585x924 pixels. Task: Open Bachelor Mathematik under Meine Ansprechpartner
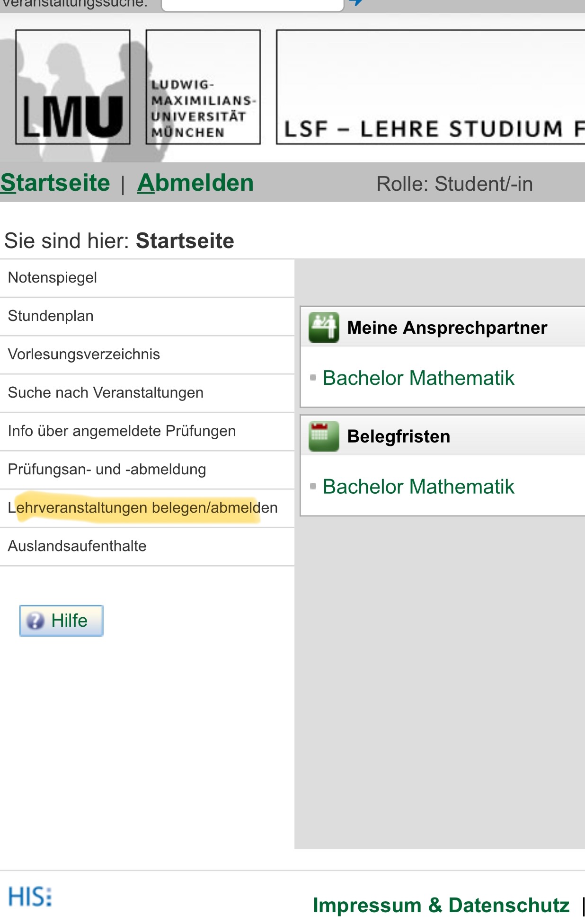pos(418,378)
